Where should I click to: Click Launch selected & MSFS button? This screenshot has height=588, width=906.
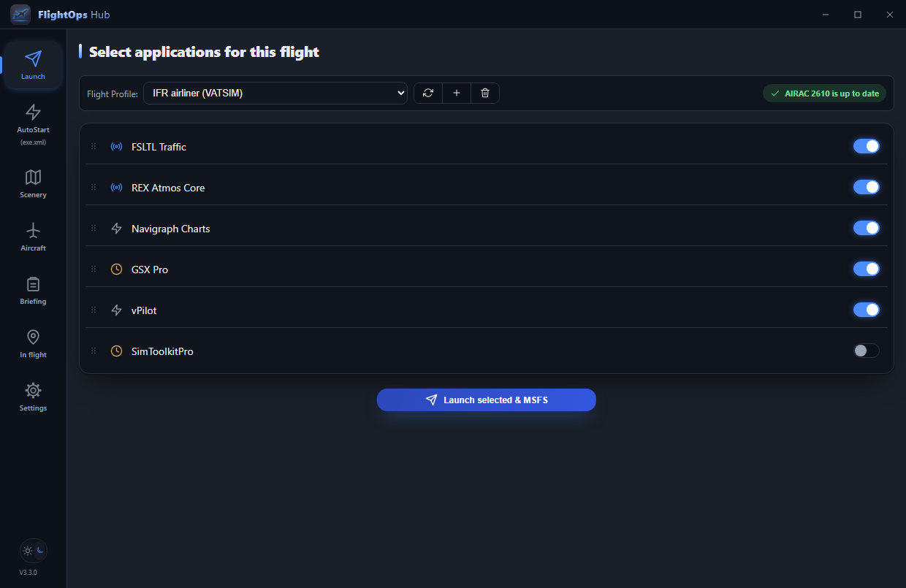[x=487, y=400]
